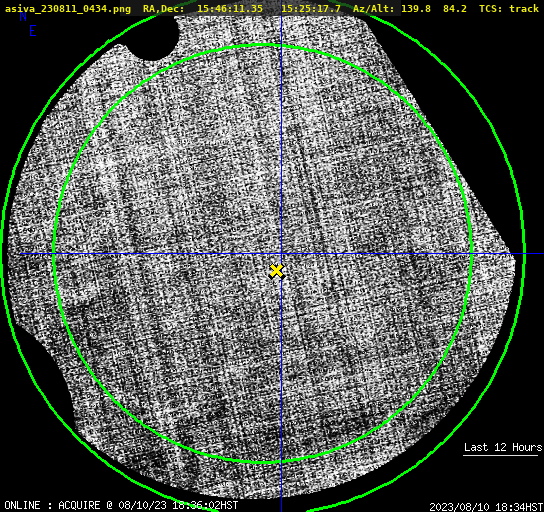The image size is (544, 512).
Task: Click the inner green circle's top edge
Action: pyautogui.click(x=263, y=45)
